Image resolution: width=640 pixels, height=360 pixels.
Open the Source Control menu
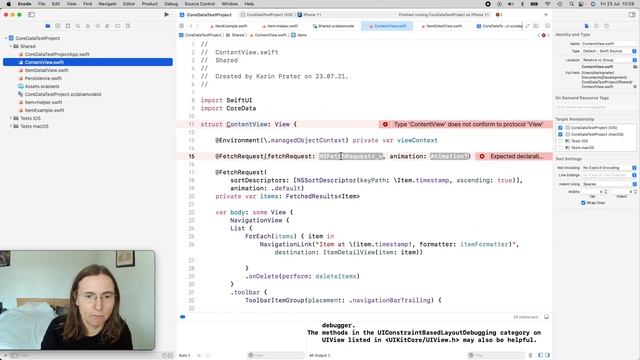(200, 4)
